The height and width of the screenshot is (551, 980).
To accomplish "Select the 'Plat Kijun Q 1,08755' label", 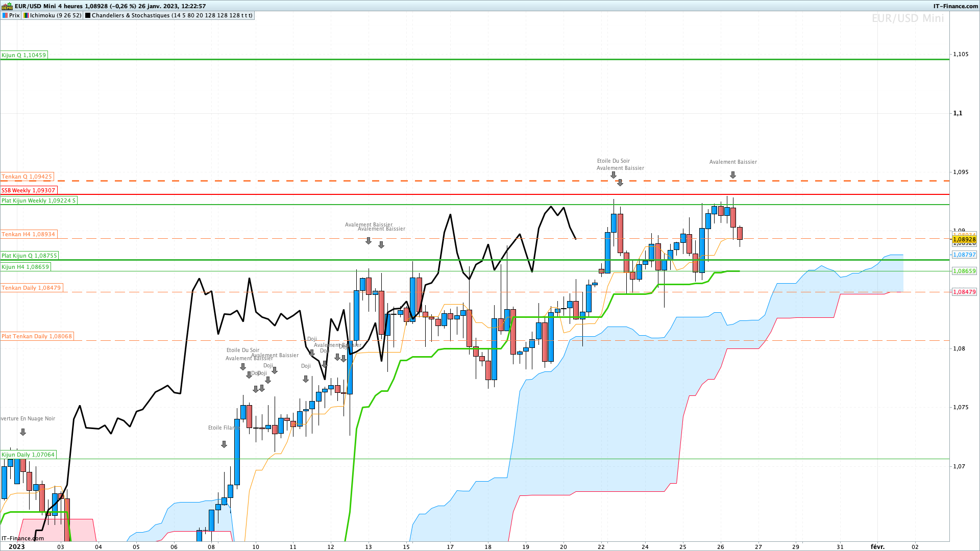I will [x=30, y=256].
